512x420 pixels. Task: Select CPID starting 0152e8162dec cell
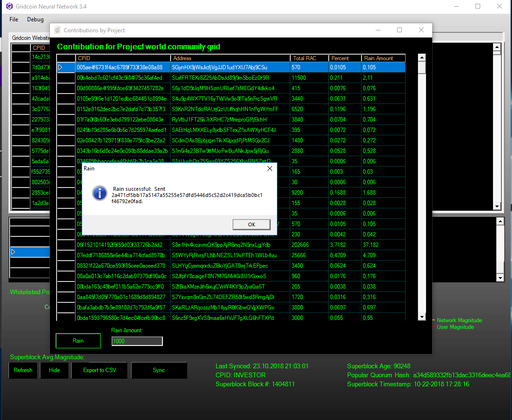123,109
